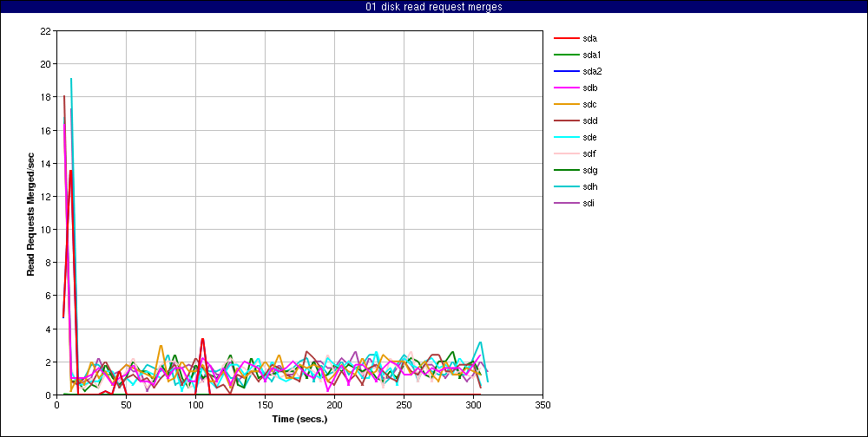The width and height of the screenshot is (868, 437).
Task: Select the sdb legend label
Action: 589,88
